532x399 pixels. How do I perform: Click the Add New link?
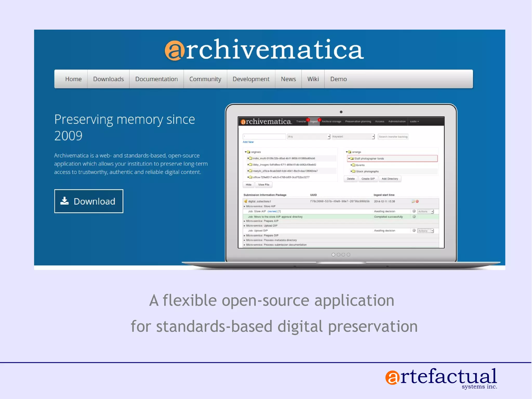coord(248,142)
